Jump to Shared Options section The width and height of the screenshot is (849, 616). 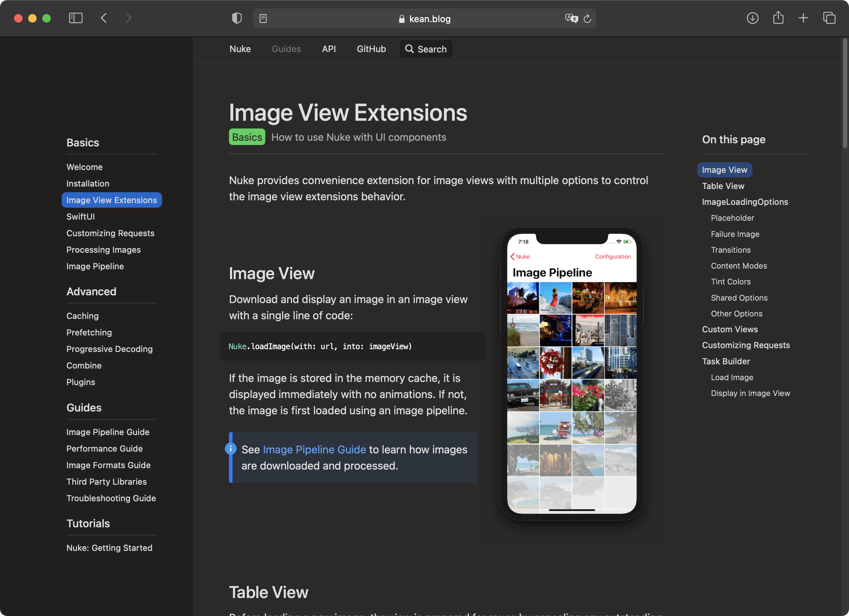click(739, 298)
